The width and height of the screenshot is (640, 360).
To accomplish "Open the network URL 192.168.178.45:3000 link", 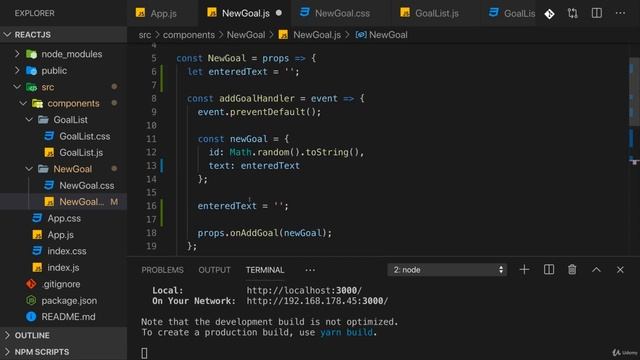I will [x=318, y=301].
